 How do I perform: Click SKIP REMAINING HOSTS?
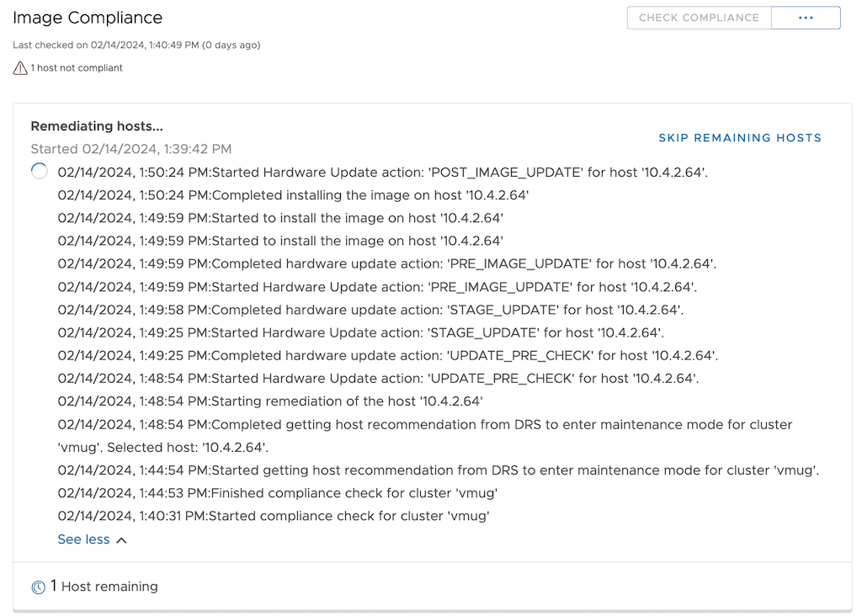[739, 138]
